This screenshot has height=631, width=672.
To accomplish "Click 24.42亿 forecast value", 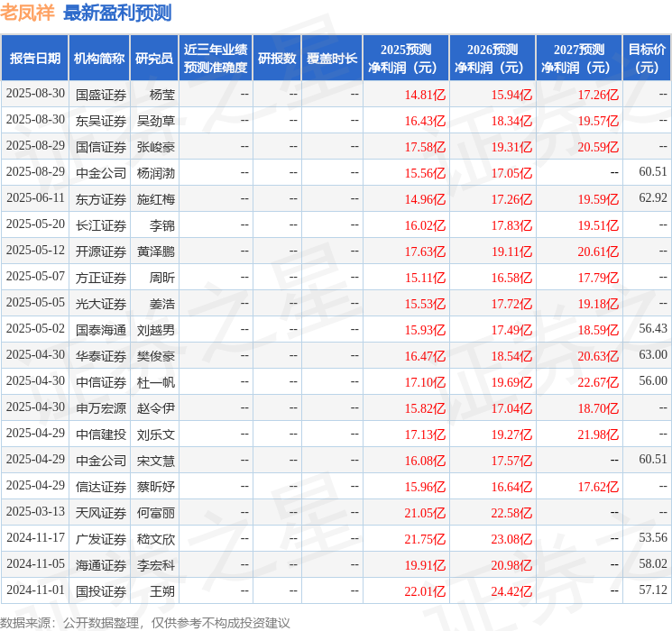I will point(511,591).
